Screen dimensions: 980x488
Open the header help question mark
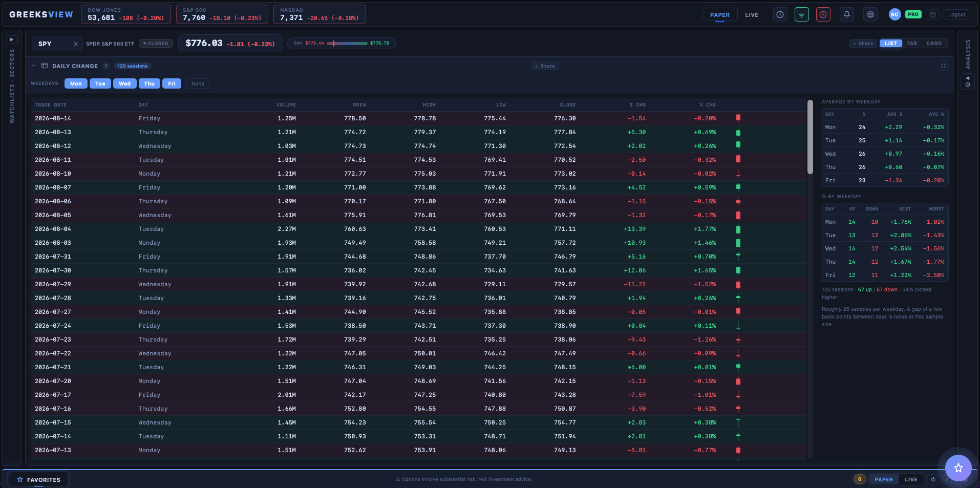[932, 15]
